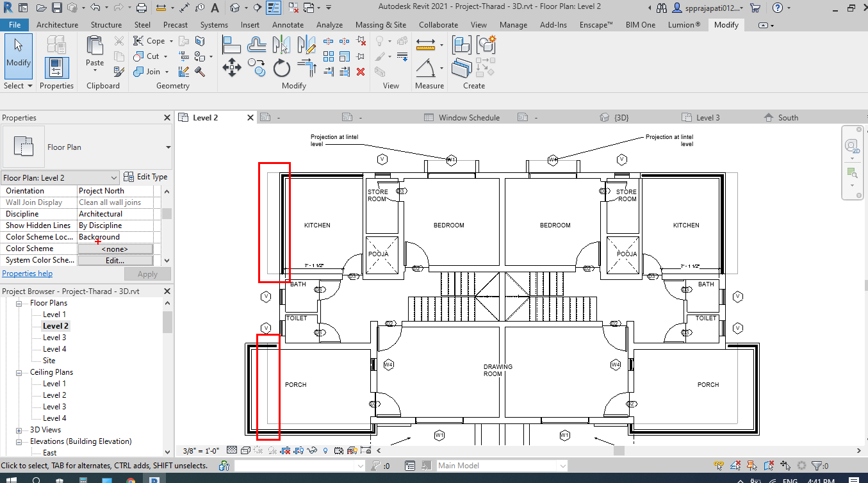
Task: Toggle the sun path setting
Action: click(x=258, y=450)
